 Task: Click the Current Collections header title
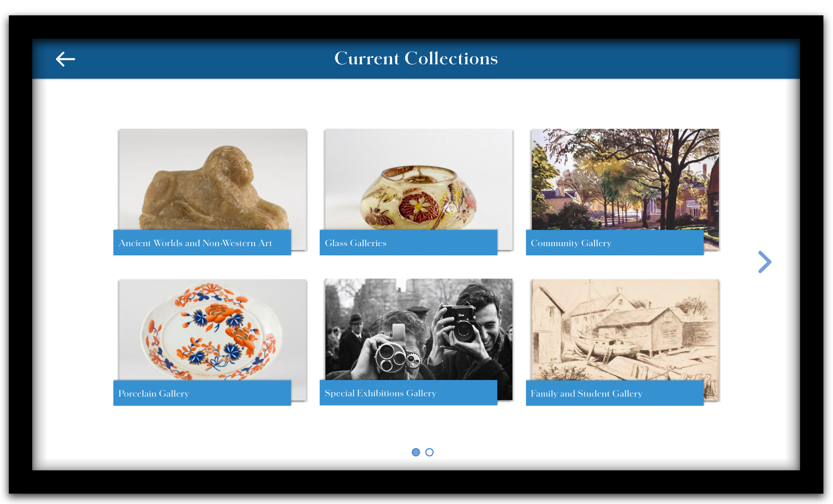416,59
